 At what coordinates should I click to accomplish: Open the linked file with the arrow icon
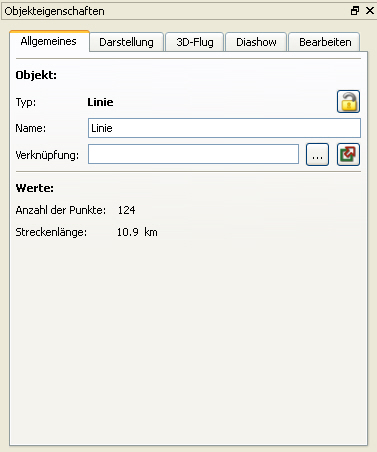point(348,154)
